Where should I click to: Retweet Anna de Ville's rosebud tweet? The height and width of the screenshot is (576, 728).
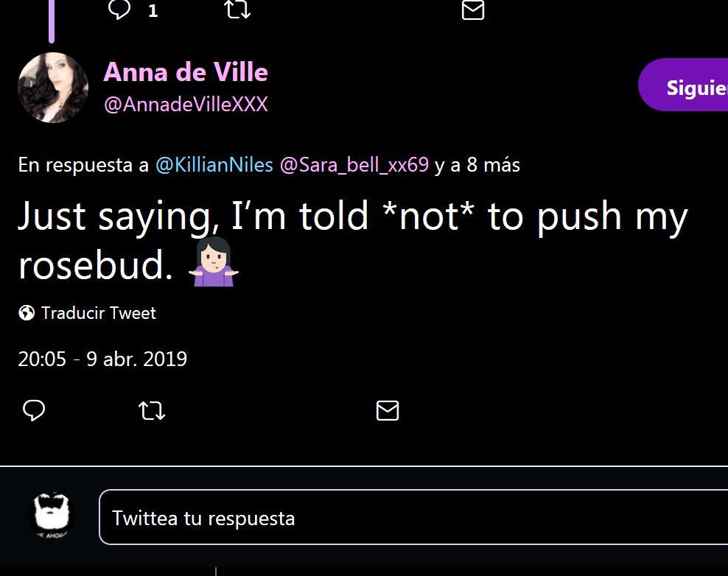tap(152, 410)
